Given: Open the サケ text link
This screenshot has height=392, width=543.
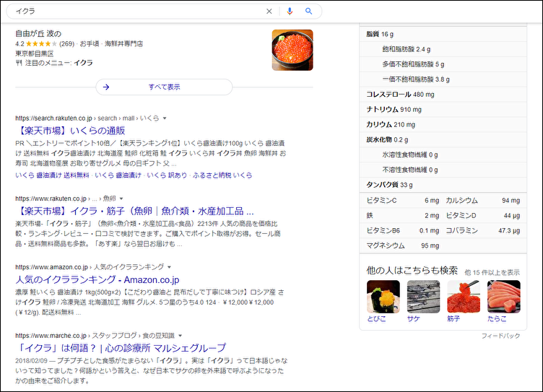Looking at the screenshot, I should pos(414,318).
